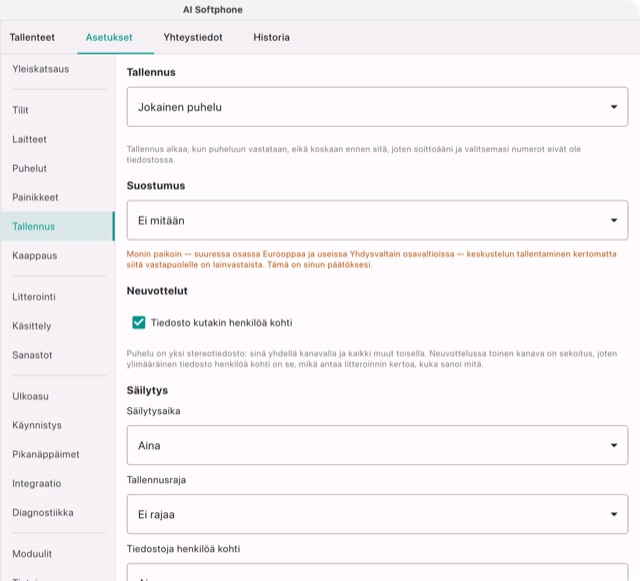Click the Säilytys section heading
The height and width of the screenshot is (581, 640).
(147, 390)
